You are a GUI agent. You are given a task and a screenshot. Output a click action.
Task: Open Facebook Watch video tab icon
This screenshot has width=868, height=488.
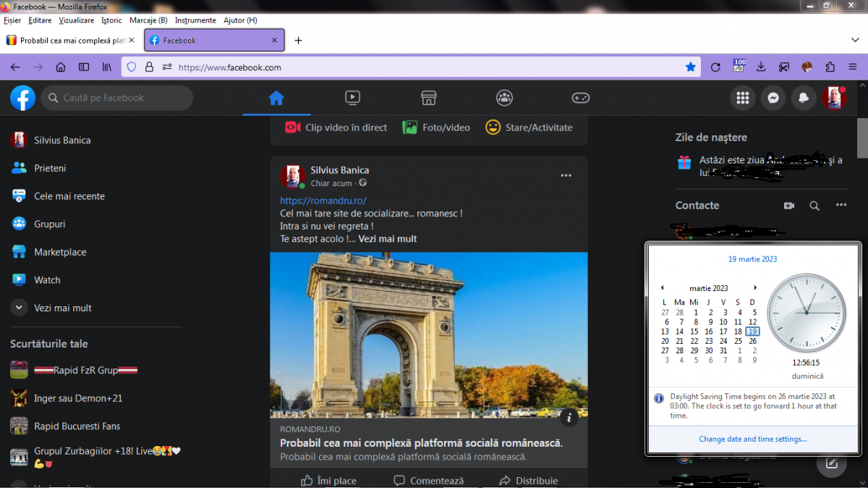point(352,98)
